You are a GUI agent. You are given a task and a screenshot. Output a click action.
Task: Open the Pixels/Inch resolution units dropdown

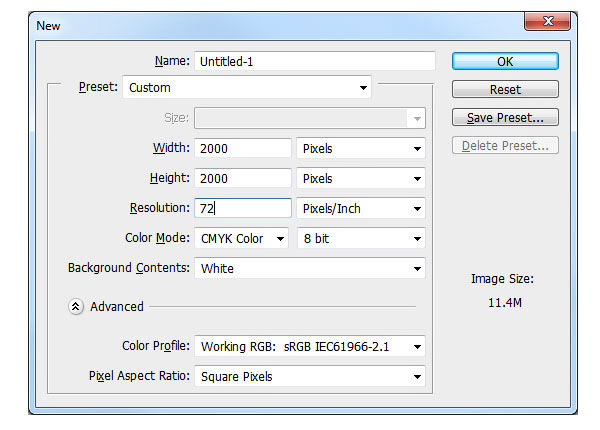[x=361, y=208]
